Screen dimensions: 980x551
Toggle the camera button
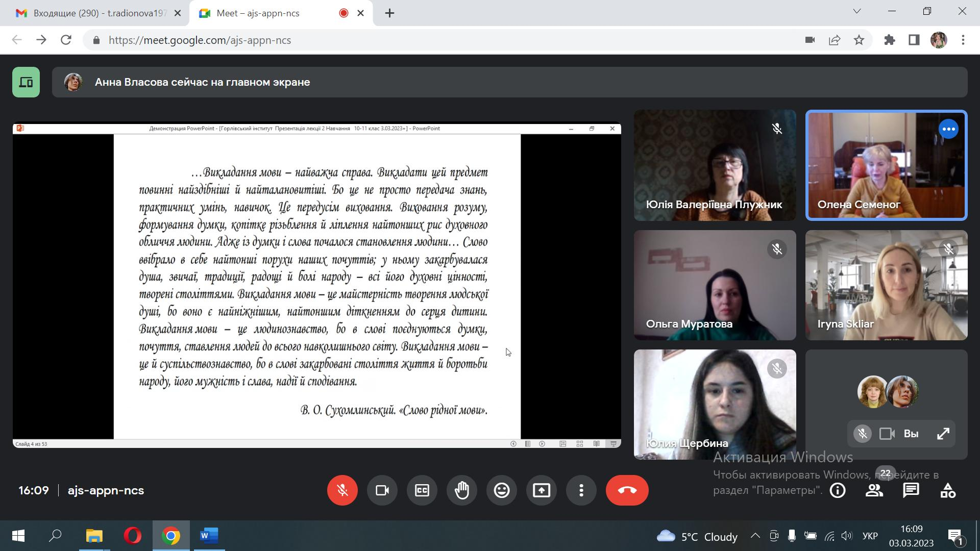coord(382,490)
